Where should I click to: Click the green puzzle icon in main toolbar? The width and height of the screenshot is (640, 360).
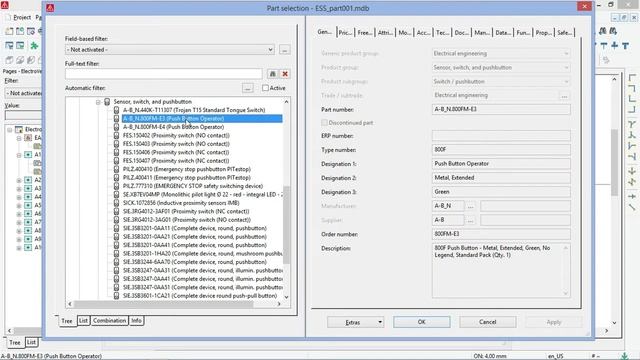point(34,45)
